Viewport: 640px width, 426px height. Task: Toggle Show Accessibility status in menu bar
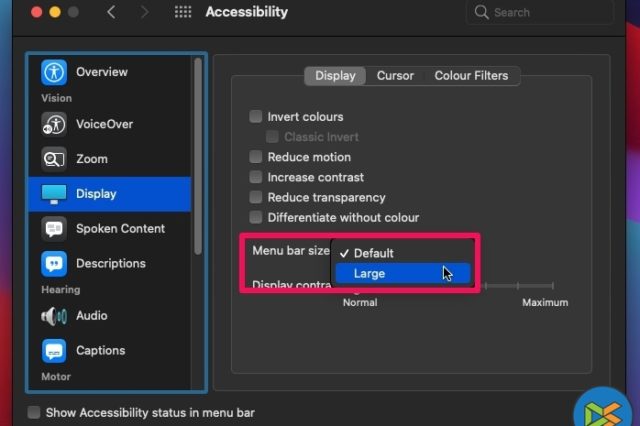pos(34,412)
